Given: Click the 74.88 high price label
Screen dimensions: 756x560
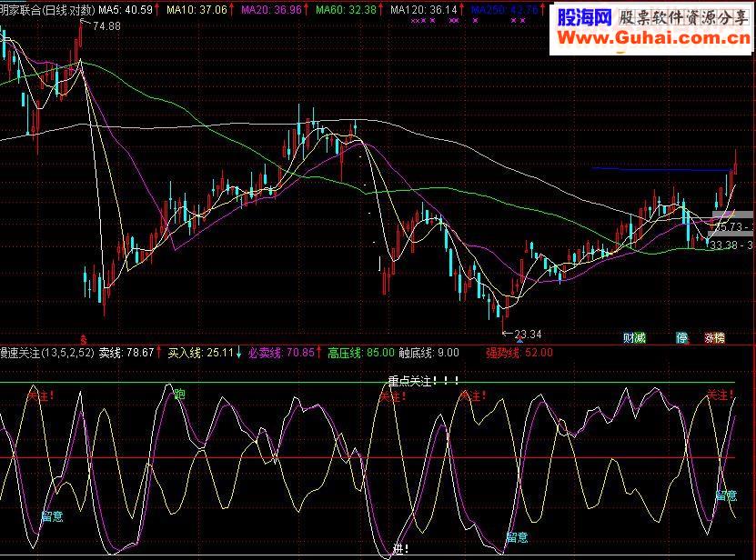Looking at the screenshot, I should coord(106,26).
